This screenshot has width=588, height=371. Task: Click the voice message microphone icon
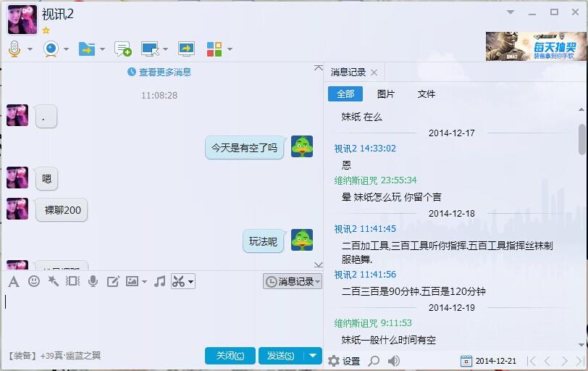pyautogui.click(x=93, y=281)
